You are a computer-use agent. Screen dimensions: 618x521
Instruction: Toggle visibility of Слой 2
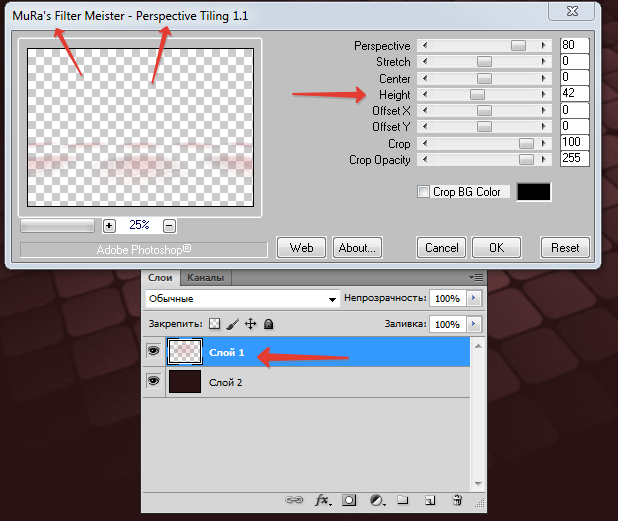154,381
